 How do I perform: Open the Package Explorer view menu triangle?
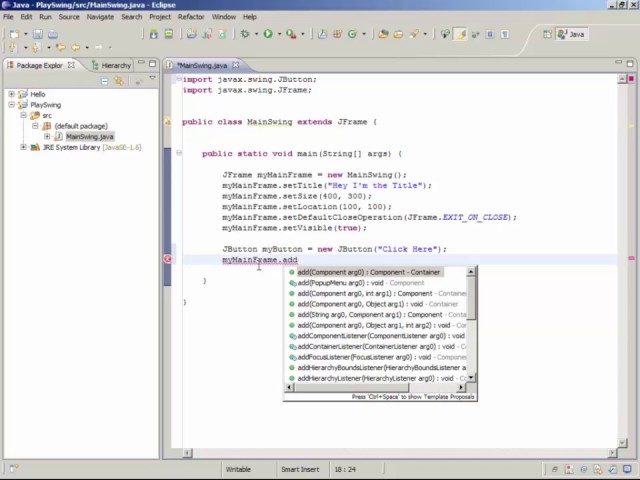(x=153, y=78)
